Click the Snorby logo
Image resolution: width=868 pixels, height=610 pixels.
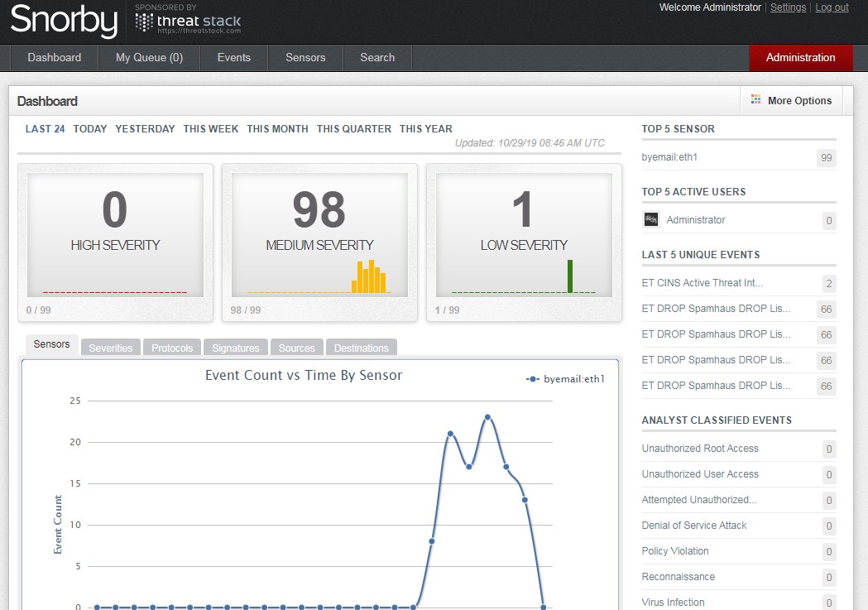[x=64, y=21]
